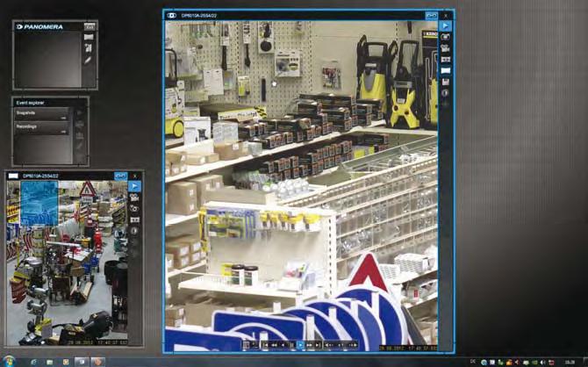Increase playback speed with the faster arrow
The width and height of the screenshot is (588, 367).
[x=354, y=345]
